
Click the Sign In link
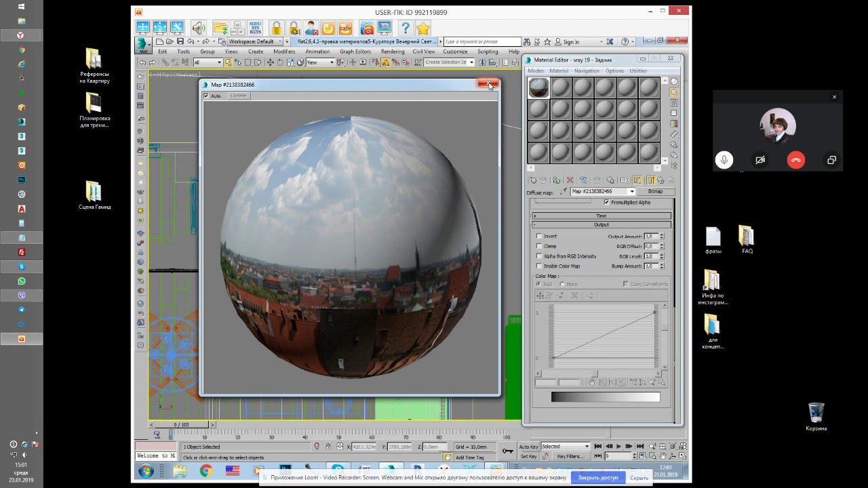point(571,42)
